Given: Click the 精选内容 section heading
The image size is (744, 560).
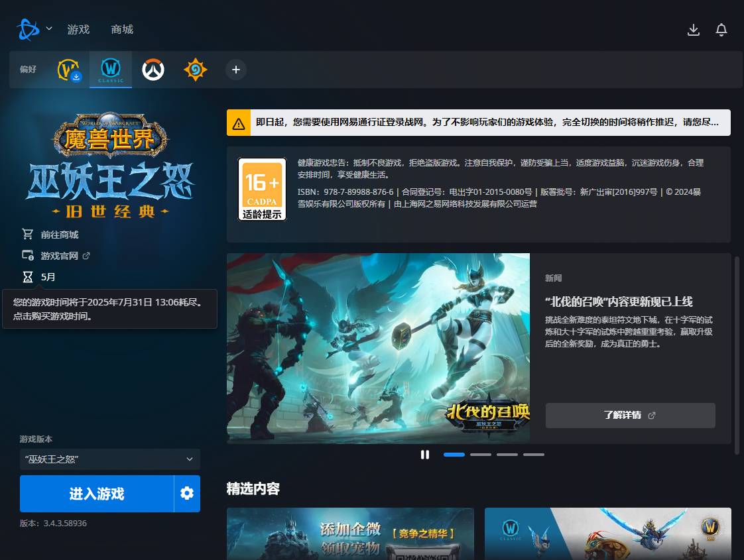Looking at the screenshot, I should pos(253,489).
